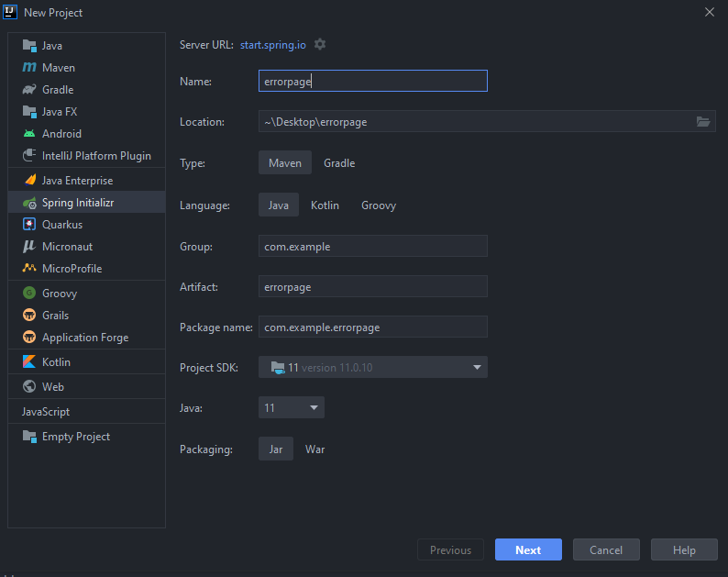Select the Grails generator label
This screenshot has height=577, width=728.
pos(55,315)
